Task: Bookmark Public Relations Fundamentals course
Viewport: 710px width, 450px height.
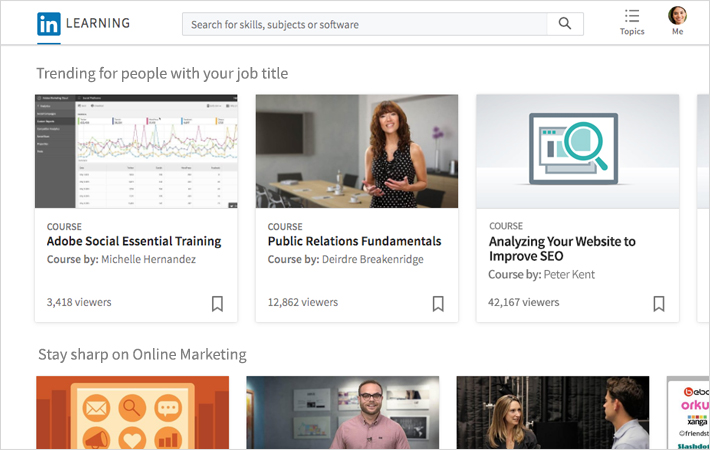Action: (438, 303)
